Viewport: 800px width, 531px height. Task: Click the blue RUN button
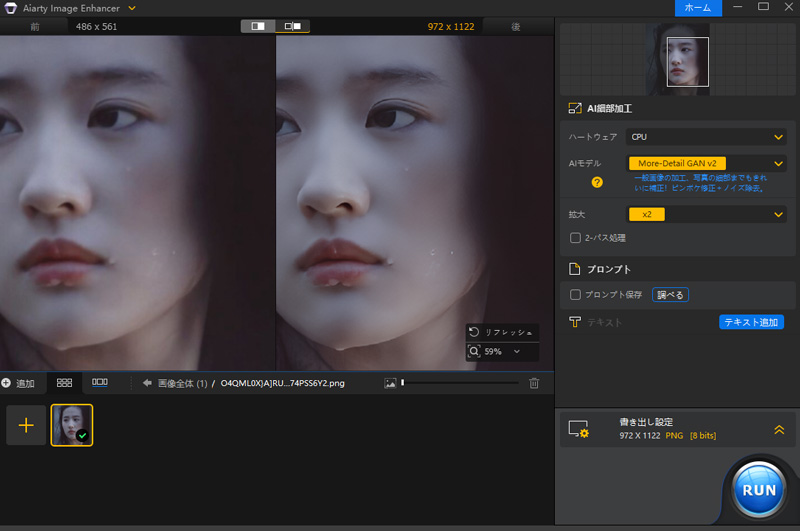coord(759,490)
